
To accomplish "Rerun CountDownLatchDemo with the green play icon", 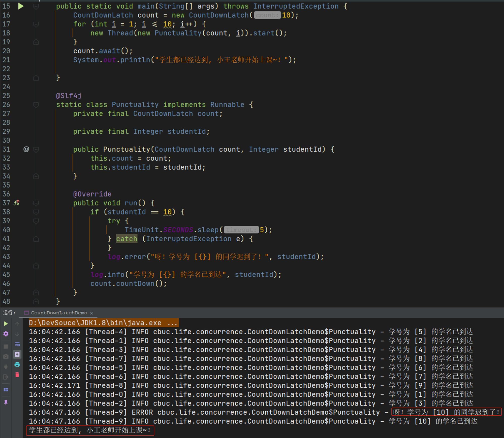I will coord(6,324).
